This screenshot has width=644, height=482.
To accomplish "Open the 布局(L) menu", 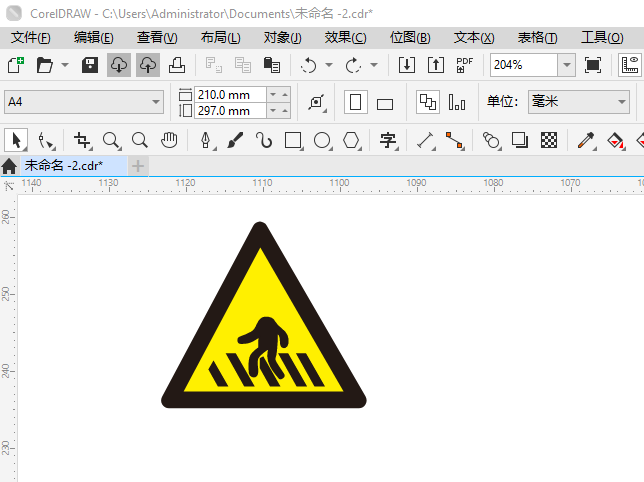I will [221, 38].
